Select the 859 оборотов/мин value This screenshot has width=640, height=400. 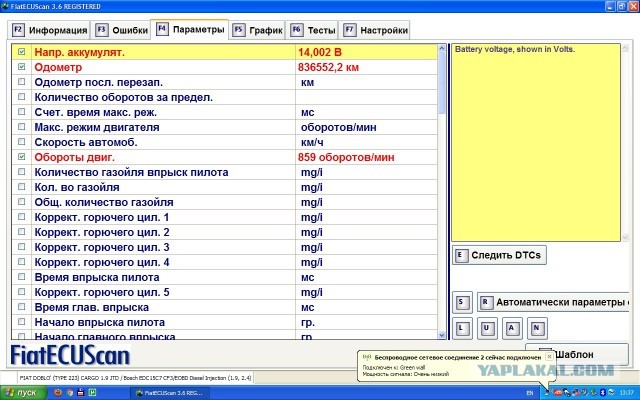click(x=346, y=157)
